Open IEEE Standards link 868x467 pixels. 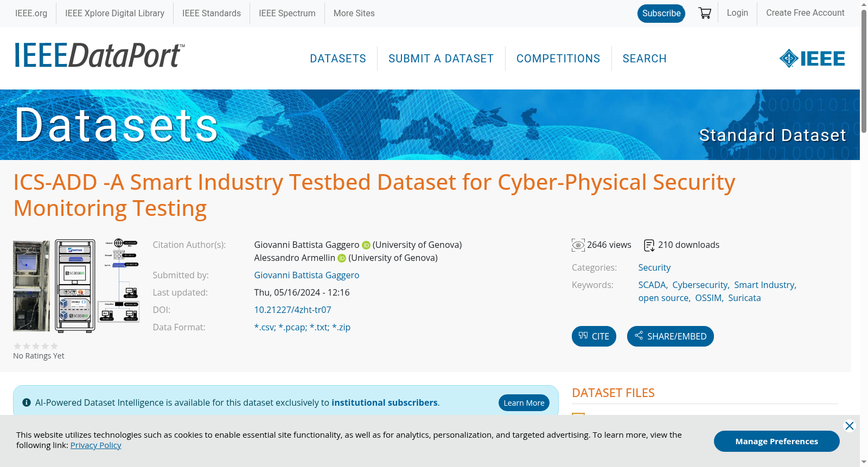(212, 13)
